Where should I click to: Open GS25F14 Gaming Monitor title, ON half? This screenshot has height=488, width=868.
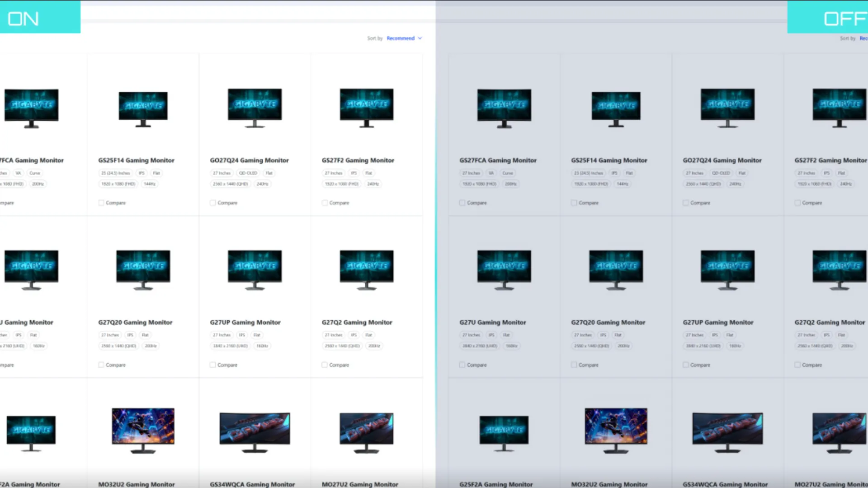[x=136, y=160]
